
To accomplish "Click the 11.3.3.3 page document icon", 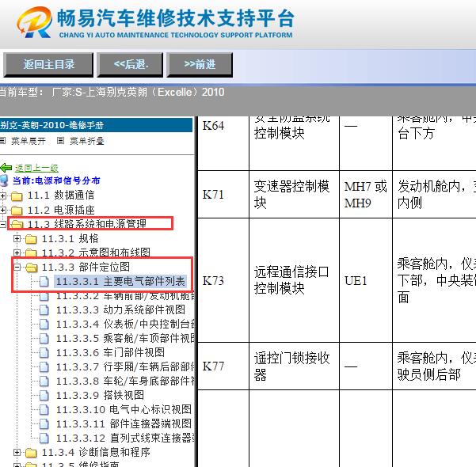I will (44, 309).
